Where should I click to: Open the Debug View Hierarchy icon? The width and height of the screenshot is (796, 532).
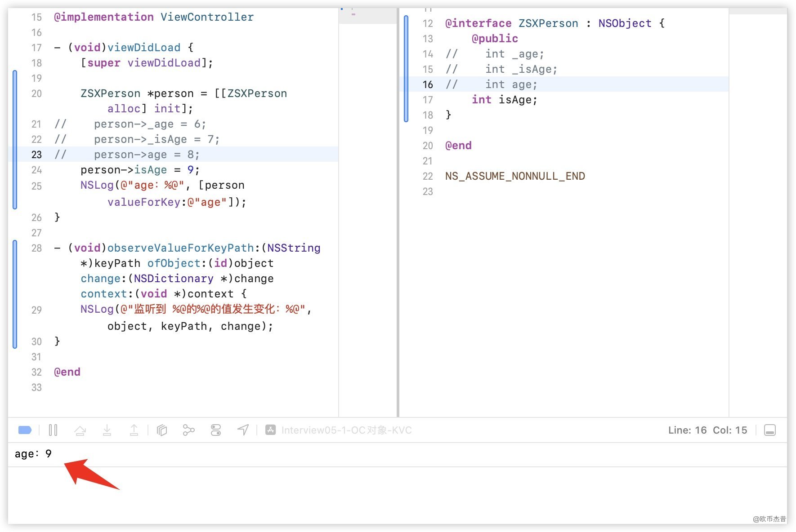(162, 430)
